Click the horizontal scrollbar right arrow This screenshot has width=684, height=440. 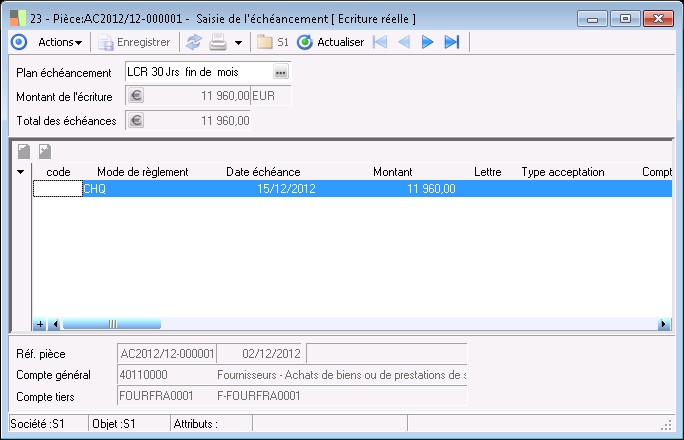pos(664,324)
